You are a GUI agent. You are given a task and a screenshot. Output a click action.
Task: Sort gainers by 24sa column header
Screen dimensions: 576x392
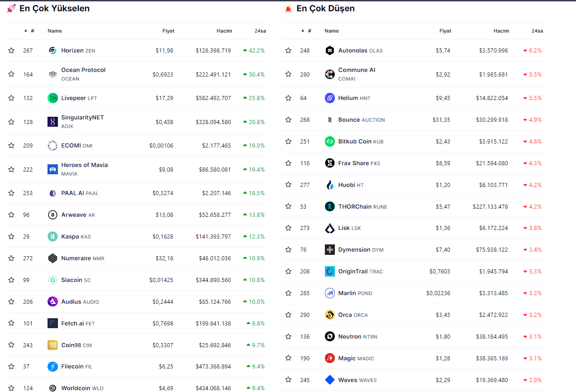click(x=260, y=31)
